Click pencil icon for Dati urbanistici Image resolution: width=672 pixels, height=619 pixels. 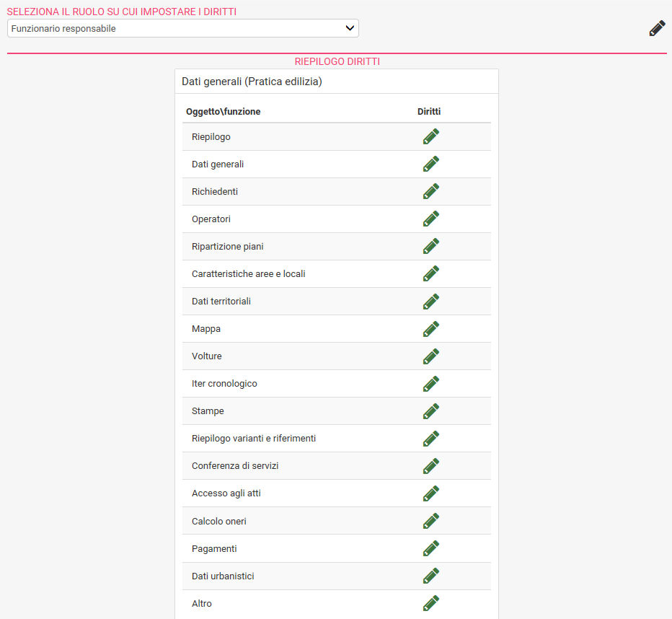(430, 576)
